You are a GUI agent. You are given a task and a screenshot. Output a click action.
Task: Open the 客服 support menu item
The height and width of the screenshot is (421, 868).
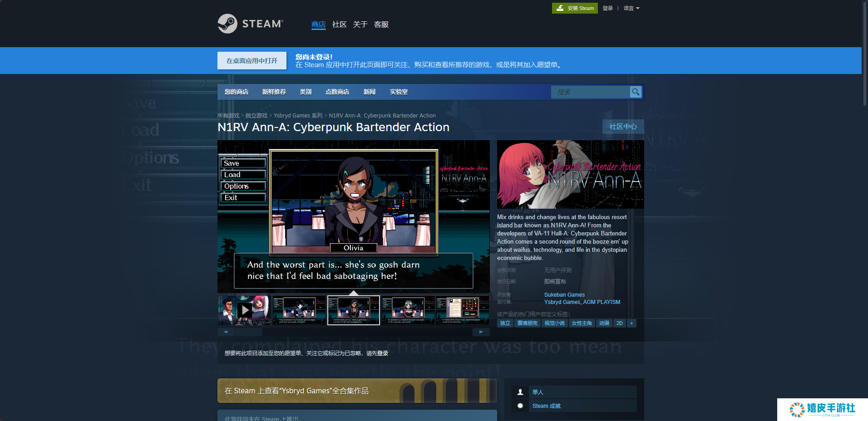pos(381,24)
